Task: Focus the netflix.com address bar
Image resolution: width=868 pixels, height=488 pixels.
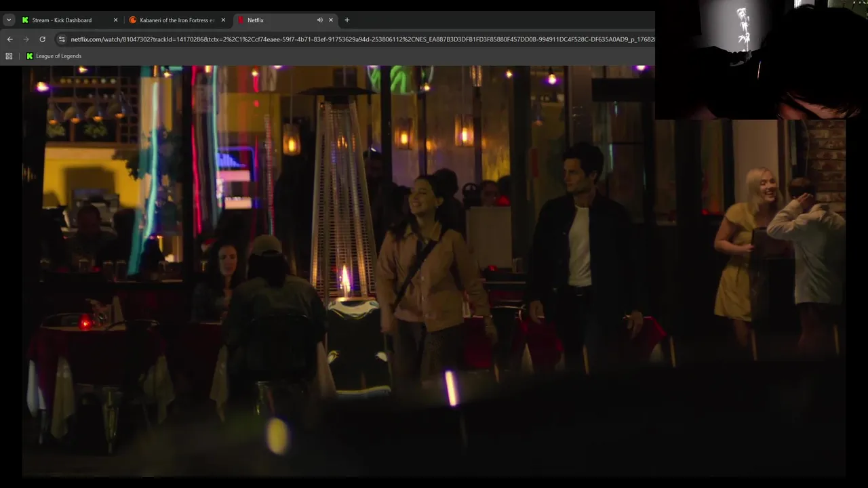Action: (x=362, y=39)
